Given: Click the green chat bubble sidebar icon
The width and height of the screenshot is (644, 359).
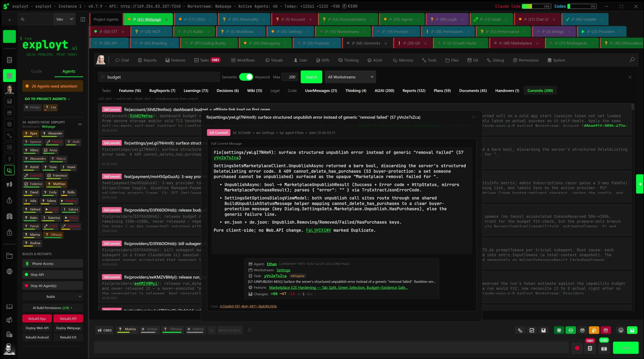Looking at the screenshot, I should 10,37.
